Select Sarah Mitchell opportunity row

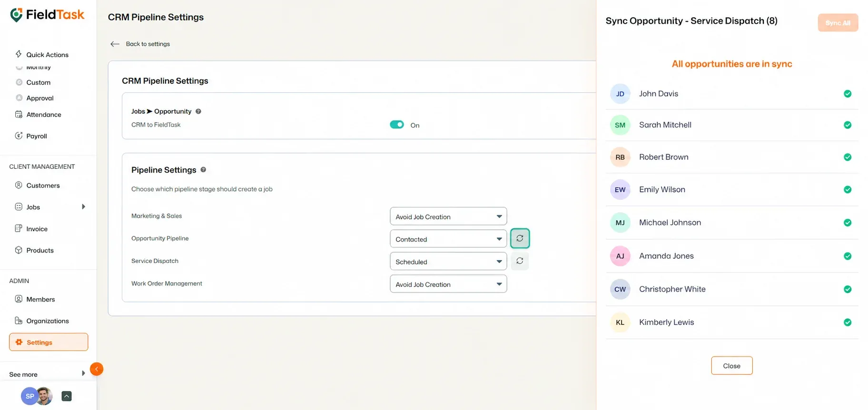732,125
